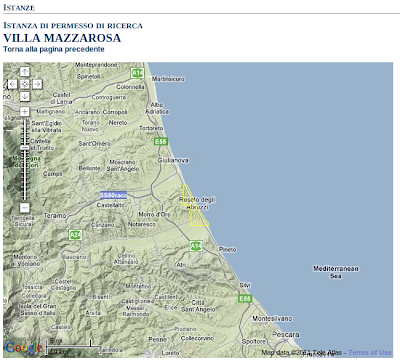400x361 pixels.
Task: Open the Terms of Use link
Action: [x=370, y=352]
